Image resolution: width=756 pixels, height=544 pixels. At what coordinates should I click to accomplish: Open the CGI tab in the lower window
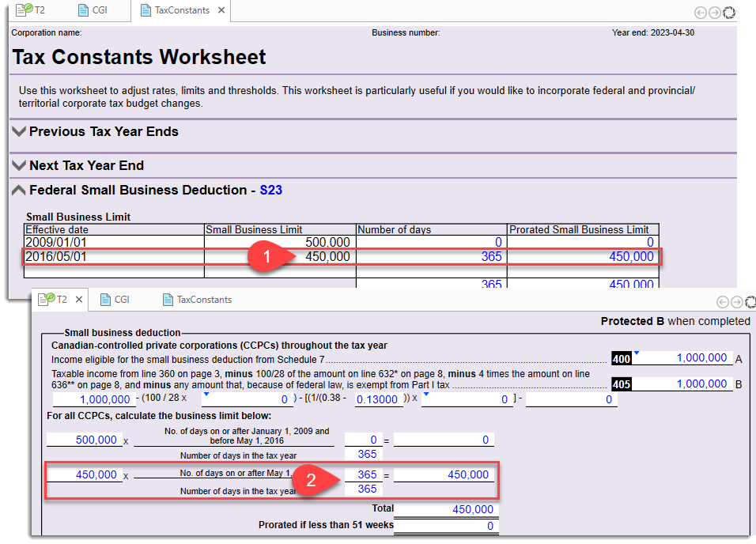(115, 300)
